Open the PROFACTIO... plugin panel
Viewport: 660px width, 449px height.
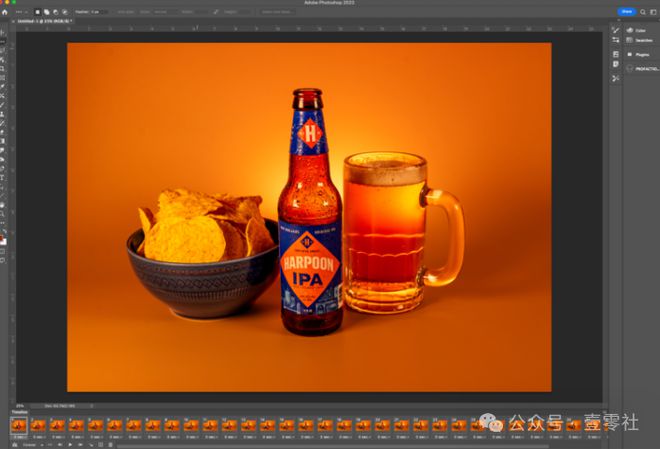click(x=642, y=69)
